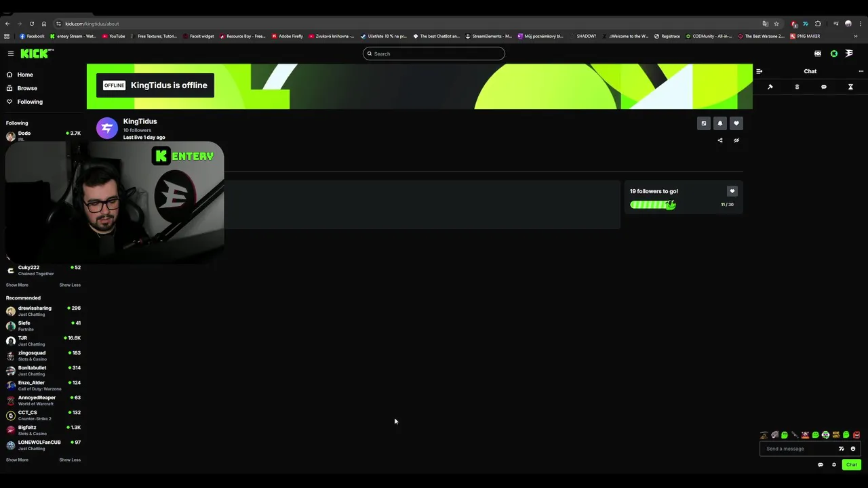
Task: Click the KICK logo
Action: click(x=37, y=54)
